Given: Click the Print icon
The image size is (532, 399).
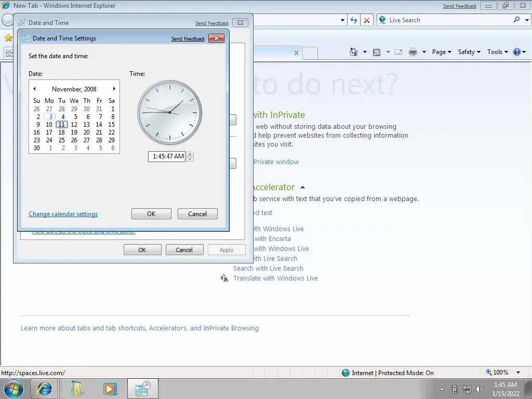Looking at the screenshot, I should 413,52.
